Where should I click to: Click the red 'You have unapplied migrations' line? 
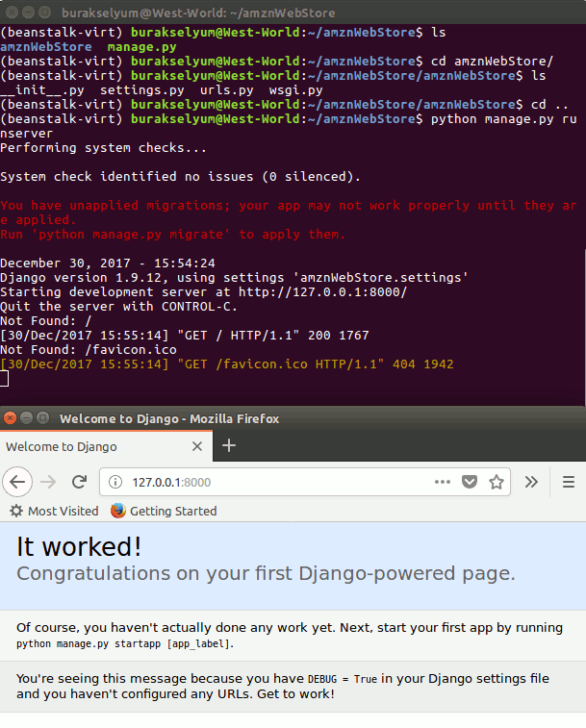click(288, 213)
